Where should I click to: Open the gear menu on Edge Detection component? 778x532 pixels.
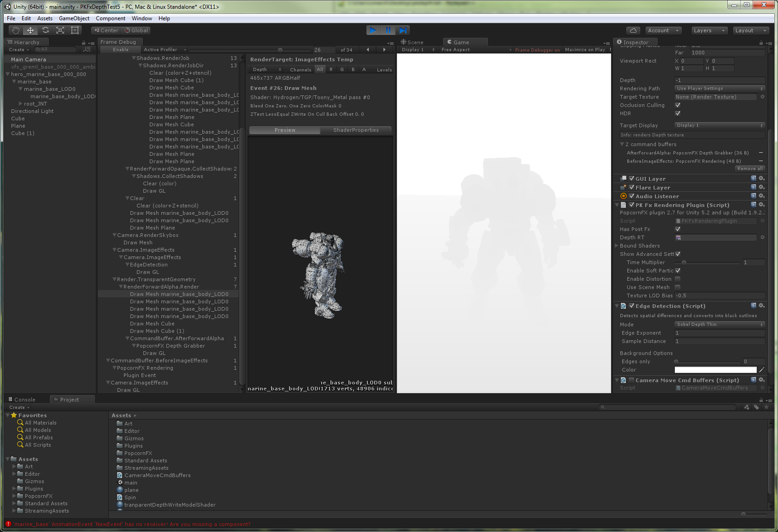point(761,306)
